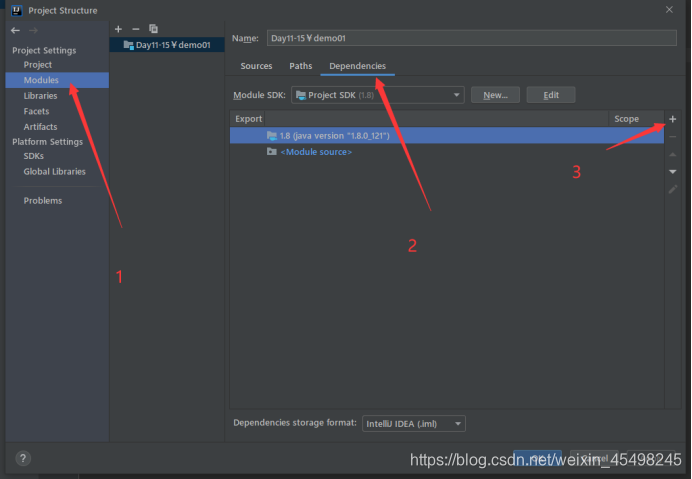692x479 pixels.
Task: Open the Dependencies storage format dropdown
Action: pos(414,424)
